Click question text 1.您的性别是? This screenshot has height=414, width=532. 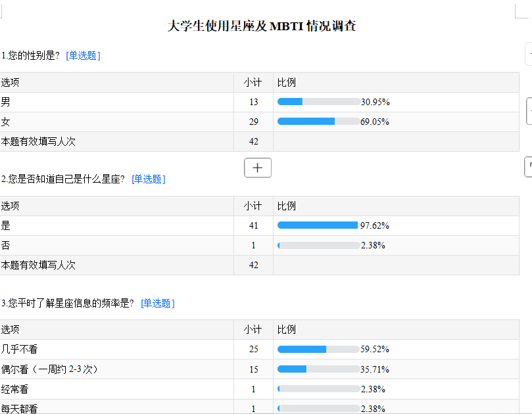tap(30, 55)
